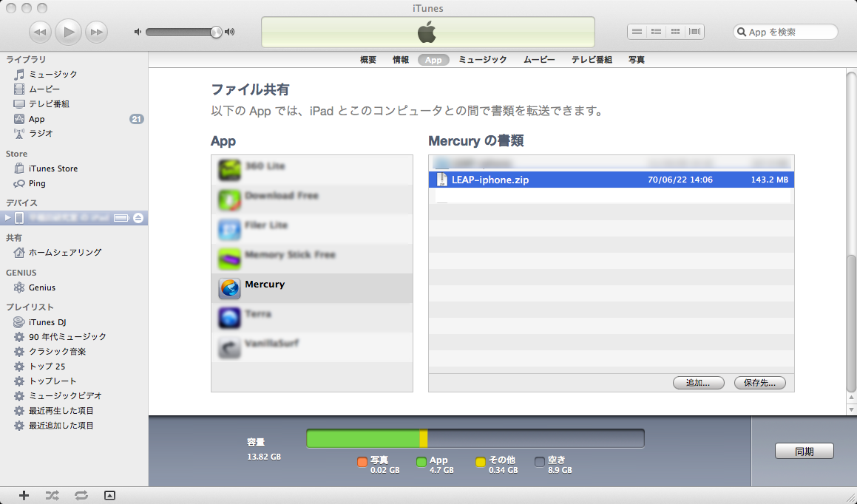The width and height of the screenshot is (857, 504).
Task: Expand the iPad device disclosure triangle
Action: 7,218
